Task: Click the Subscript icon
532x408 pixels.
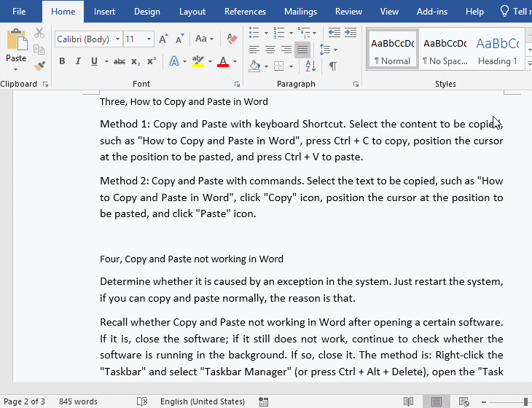Action: click(136, 61)
